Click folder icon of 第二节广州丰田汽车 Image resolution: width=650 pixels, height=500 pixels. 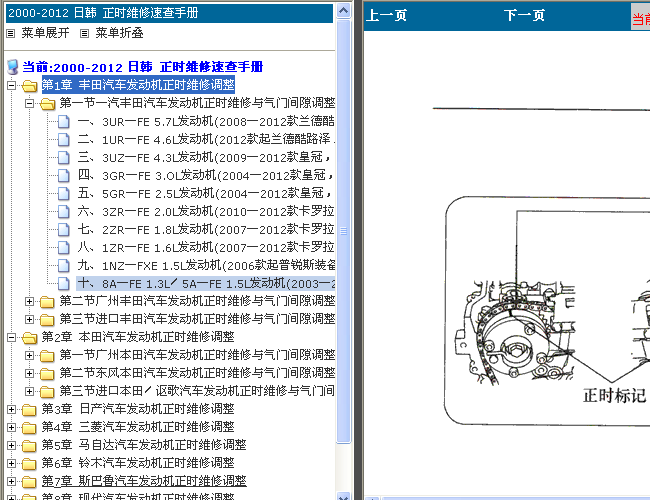[47, 302]
